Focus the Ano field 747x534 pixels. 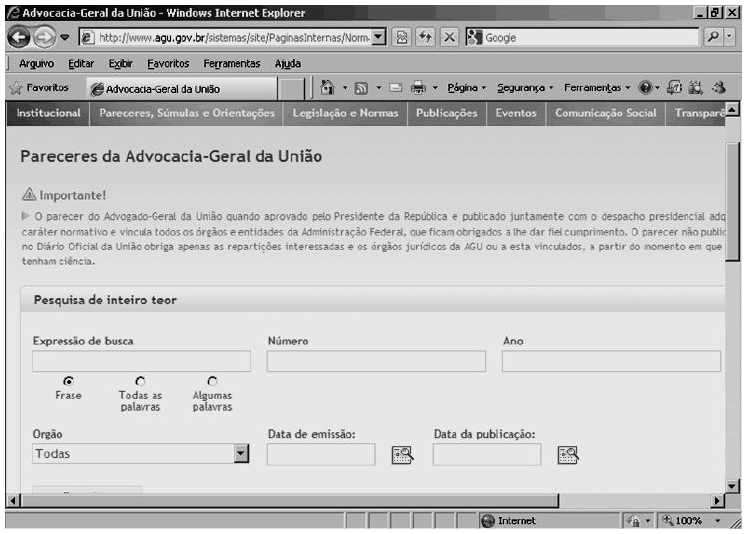pos(611,361)
